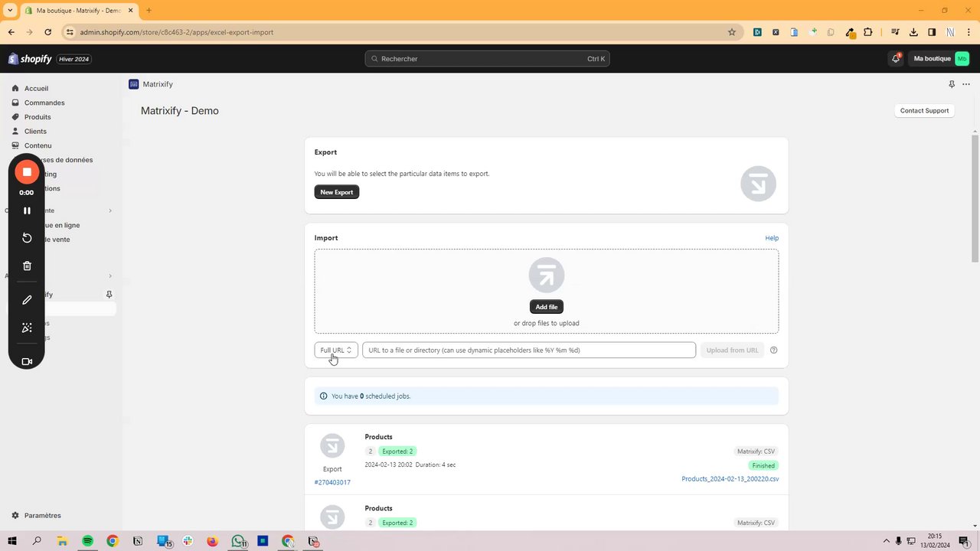The width and height of the screenshot is (980, 551).
Task: Open a new browser tab
Action: tap(149, 11)
